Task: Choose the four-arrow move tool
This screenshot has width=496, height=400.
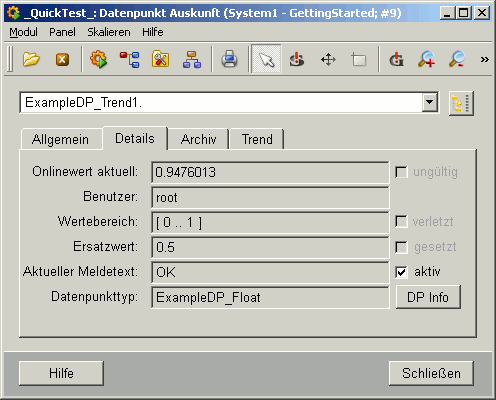Action: click(x=328, y=60)
